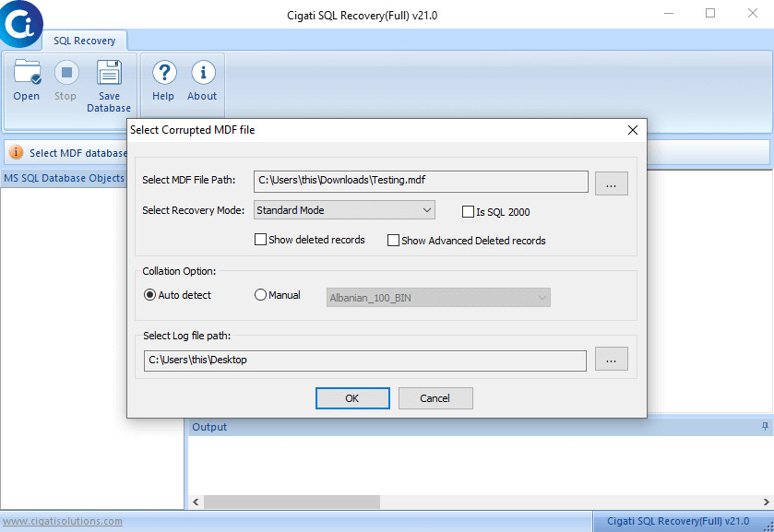Switch to the SQL Recovery ribbon tab
This screenshot has height=532, width=774.
84,41
